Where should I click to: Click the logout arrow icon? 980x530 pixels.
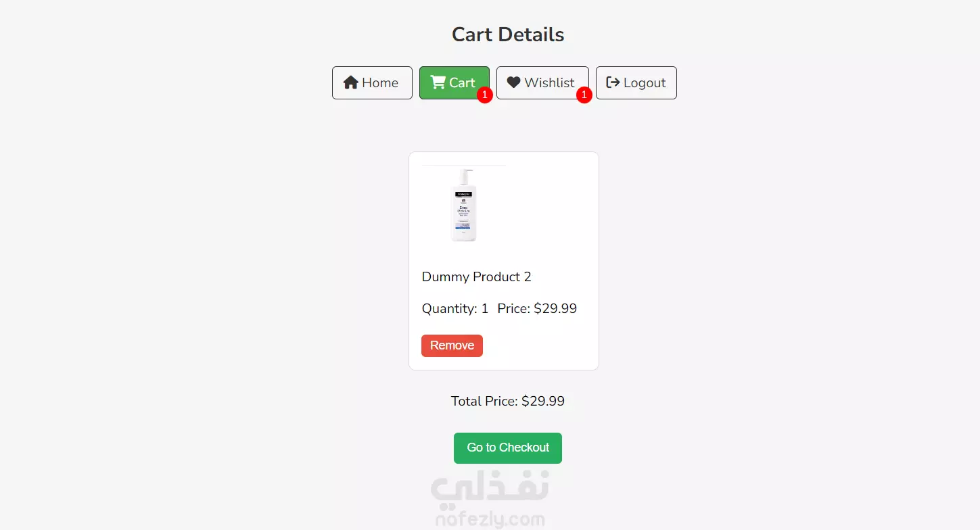click(613, 82)
